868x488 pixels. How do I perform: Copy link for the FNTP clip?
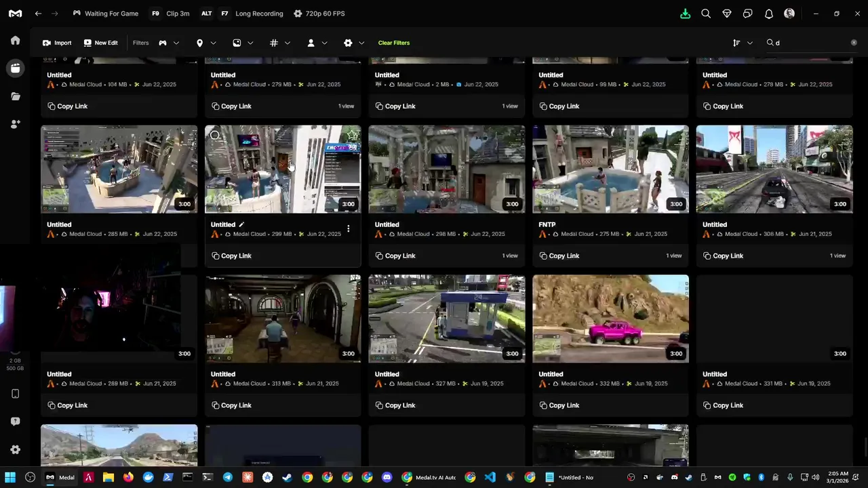coord(559,256)
